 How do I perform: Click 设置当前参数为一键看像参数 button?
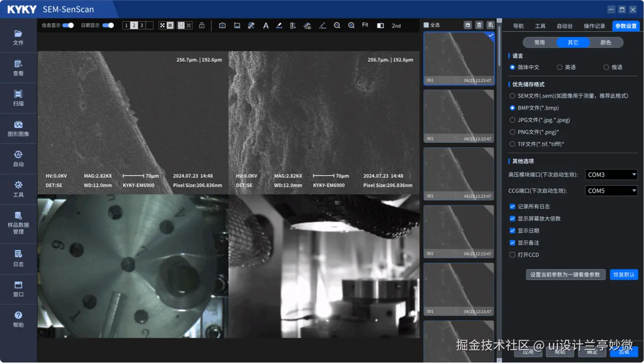point(565,275)
